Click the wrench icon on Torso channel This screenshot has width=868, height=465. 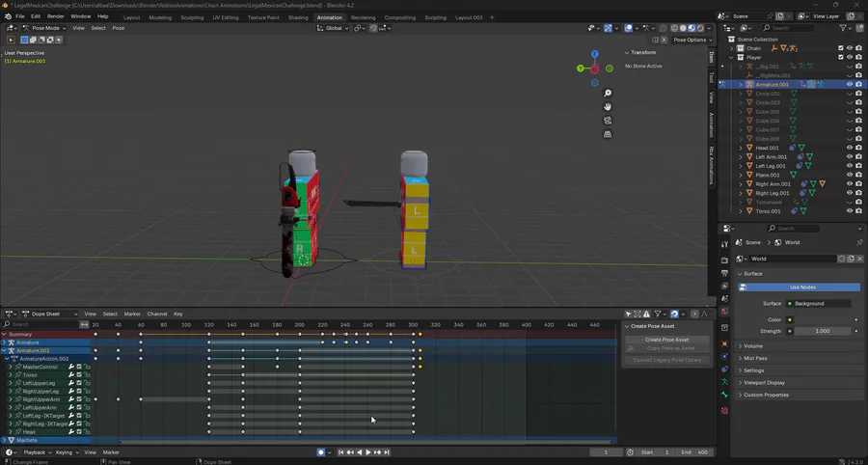(x=71, y=374)
